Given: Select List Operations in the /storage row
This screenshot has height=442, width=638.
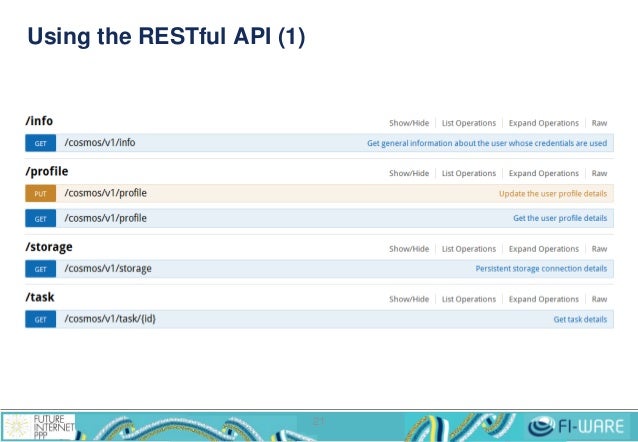Looking at the screenshot, I should pos(469,249).
